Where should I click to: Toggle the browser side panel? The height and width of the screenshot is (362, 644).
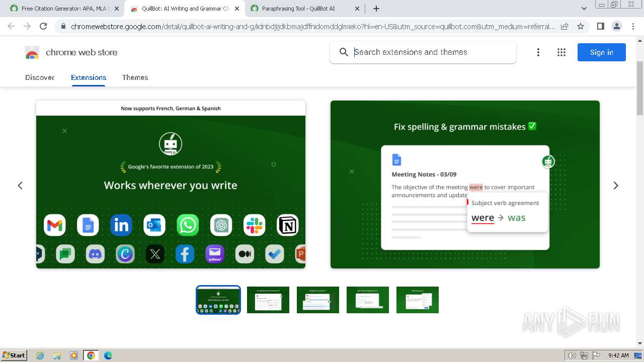(600, 26)
